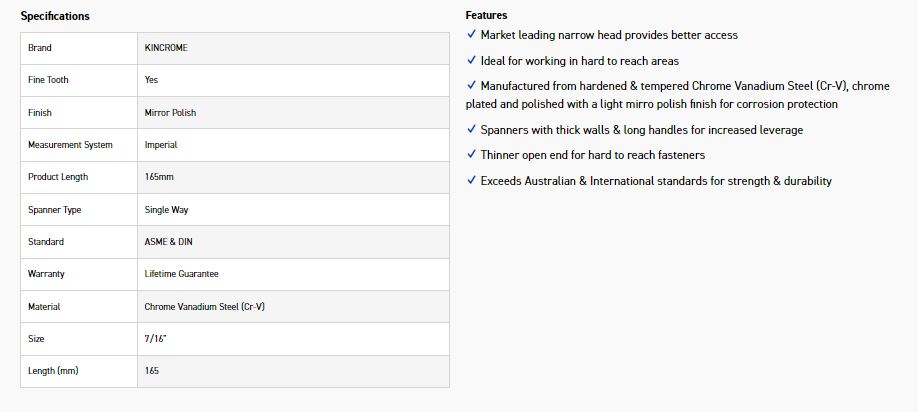Viewport: 918px width, 412px height.
Task: Click the Lifetime Guarantee warranty value
Action: click(182, 274)
